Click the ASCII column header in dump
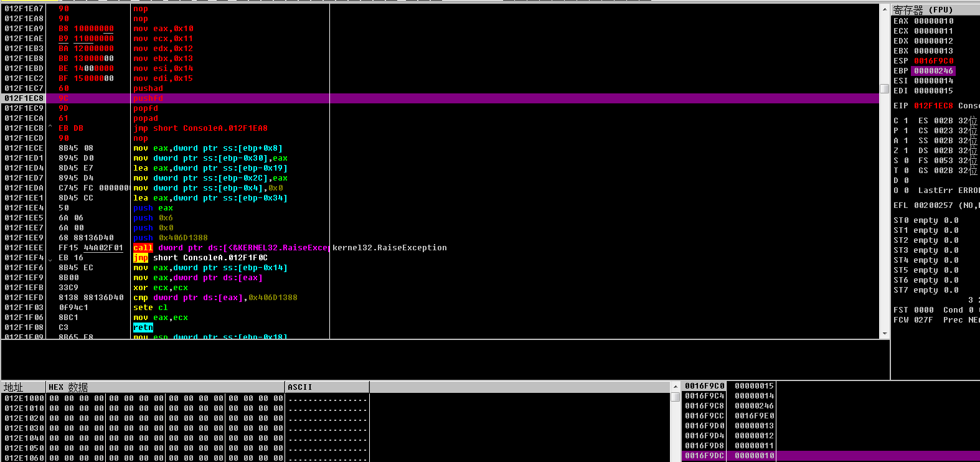The height and width of the screenshot is (462, 980). click(x=327, y=387)
